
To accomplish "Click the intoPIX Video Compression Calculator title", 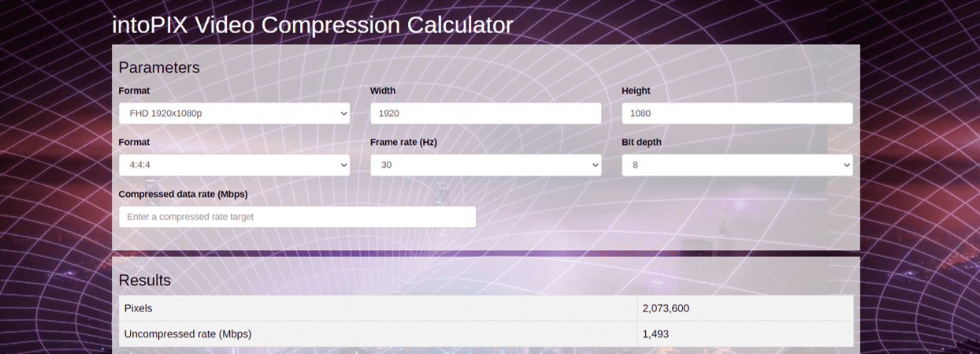I will tap(312, 24).
